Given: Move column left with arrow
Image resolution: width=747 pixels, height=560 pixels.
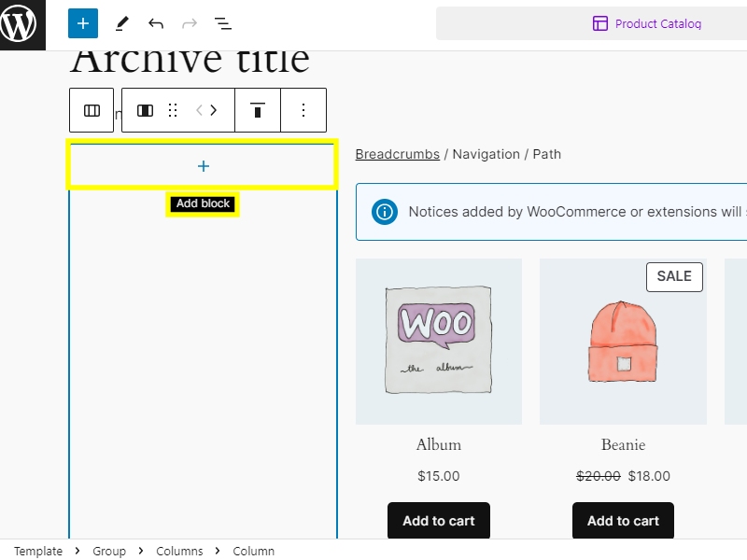Looking at the screenshot, I should pos(199,110).
